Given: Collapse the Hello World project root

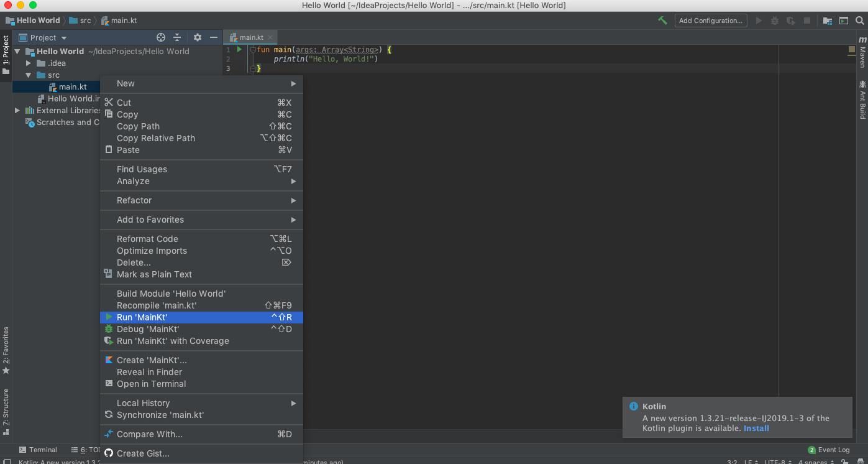Looking at the screenshot, I should coord(17,52).
